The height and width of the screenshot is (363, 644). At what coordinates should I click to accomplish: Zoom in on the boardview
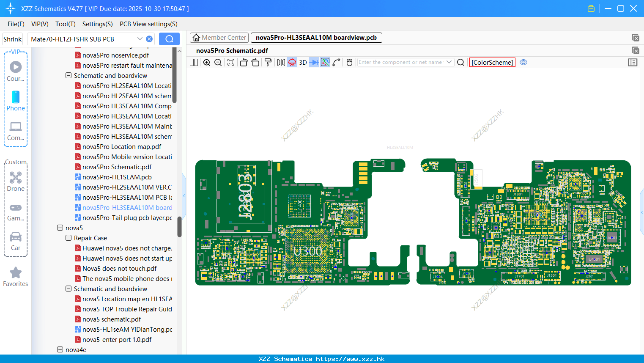pyautogui.click(x=207, y=62)
